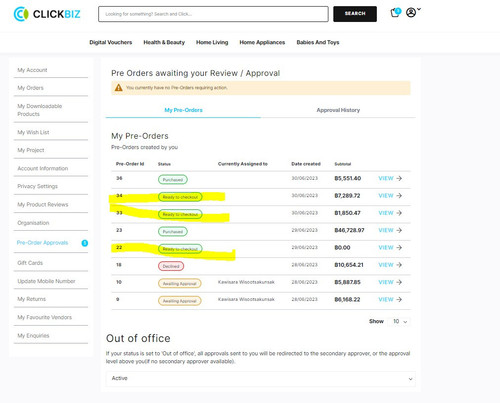500x403 pixels.
Task: Open My Downloadable Products
Action: 40,110
